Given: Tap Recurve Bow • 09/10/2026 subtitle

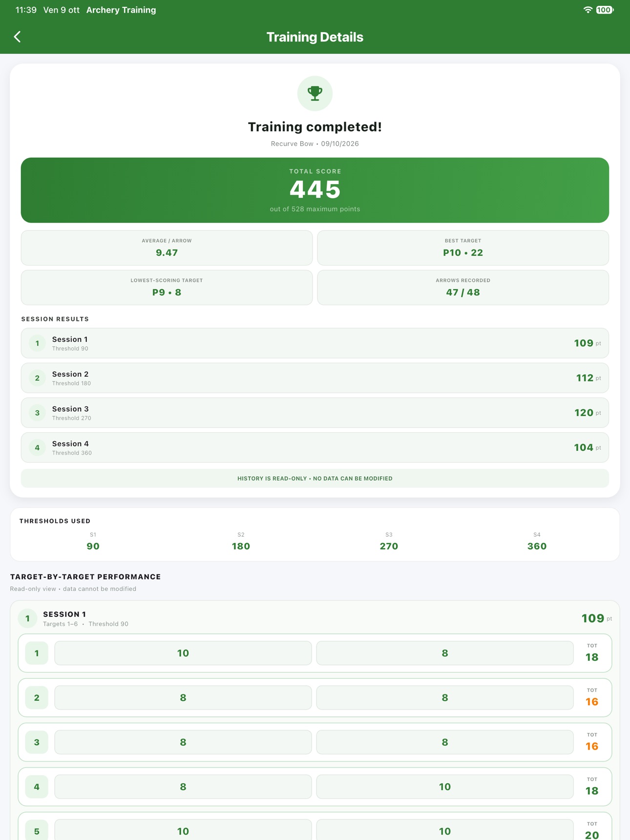Looking at the screenshot, I should (315, 144).
